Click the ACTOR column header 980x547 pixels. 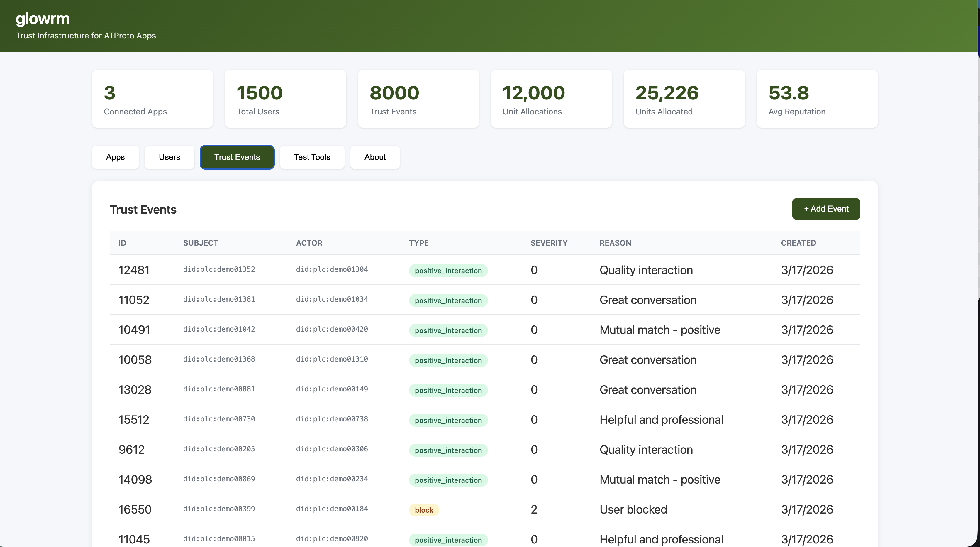click(309, 243)
